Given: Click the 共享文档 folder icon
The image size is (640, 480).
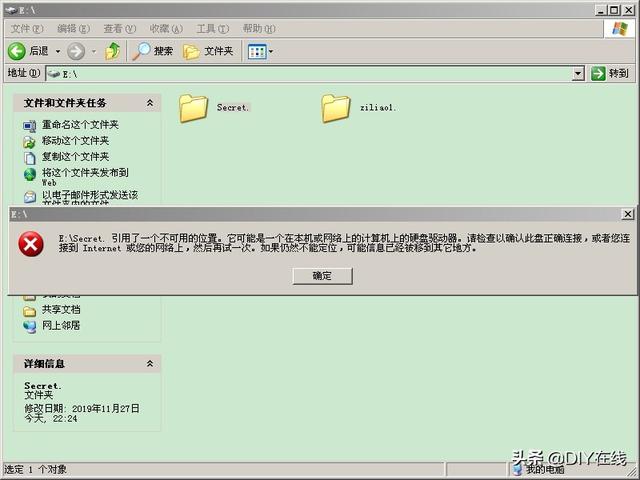Looking at the screenshot, I should pos(29,311).
